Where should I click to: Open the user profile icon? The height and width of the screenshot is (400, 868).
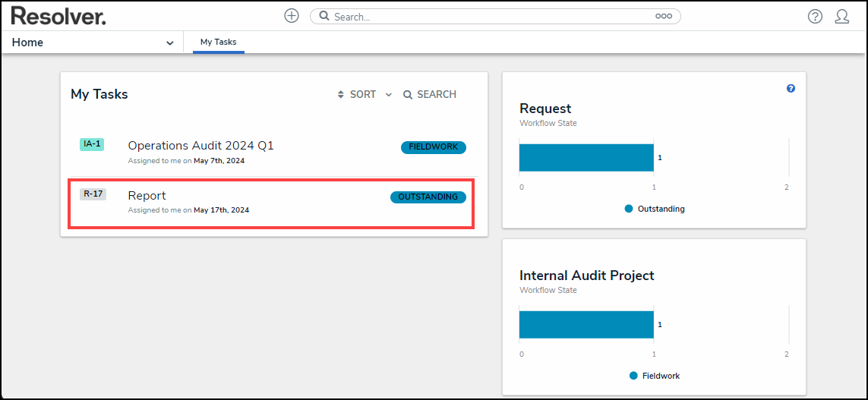(x=841, y=17)
